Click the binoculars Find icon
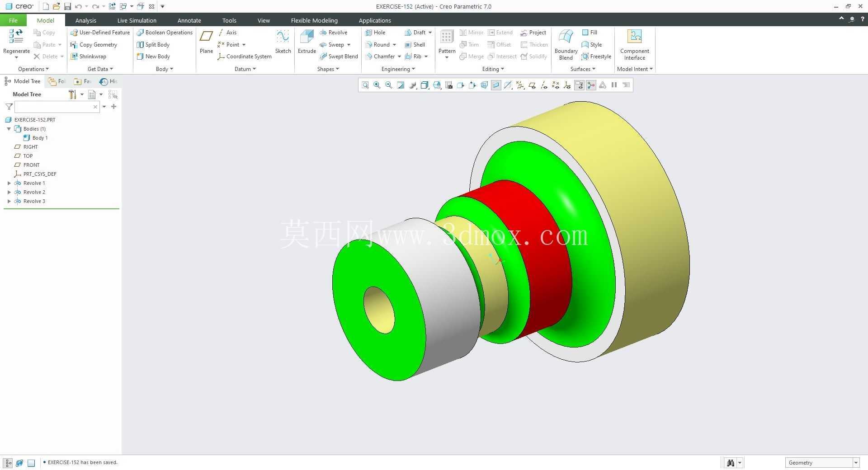Viewport: 868px width, 470px height. (730, 463)
